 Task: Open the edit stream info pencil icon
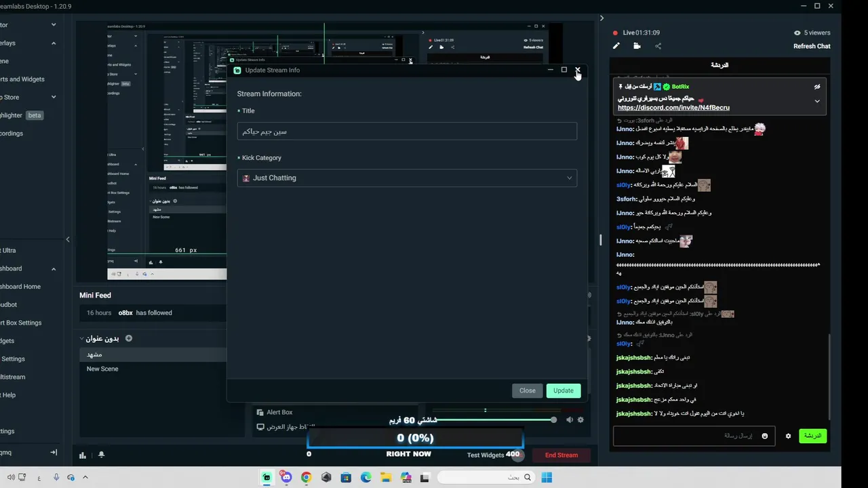[x=616, y=46]
